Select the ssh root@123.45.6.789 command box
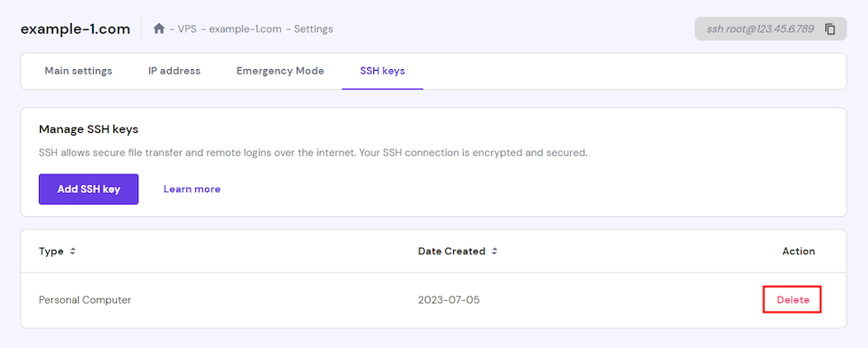Viewport: 868px width, 348px height. [770, 28]
